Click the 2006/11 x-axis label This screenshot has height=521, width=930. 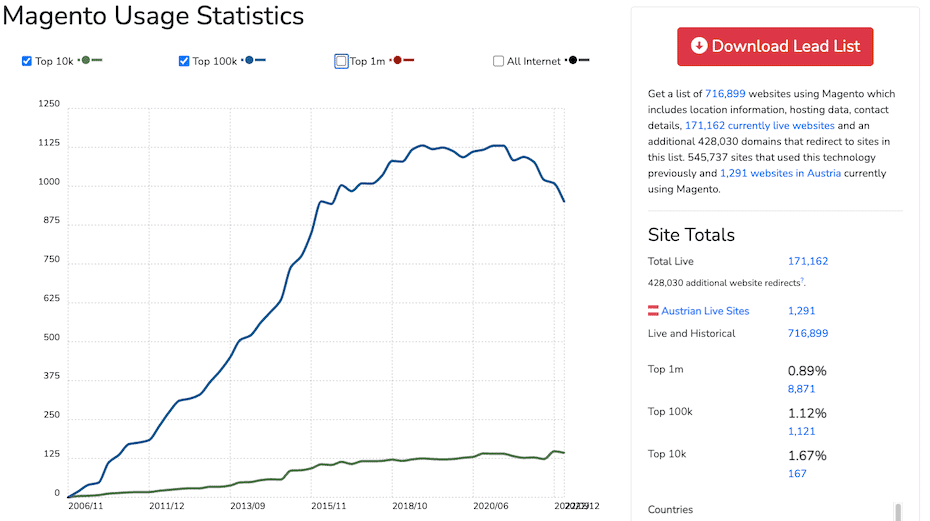(x=85, y=506)
